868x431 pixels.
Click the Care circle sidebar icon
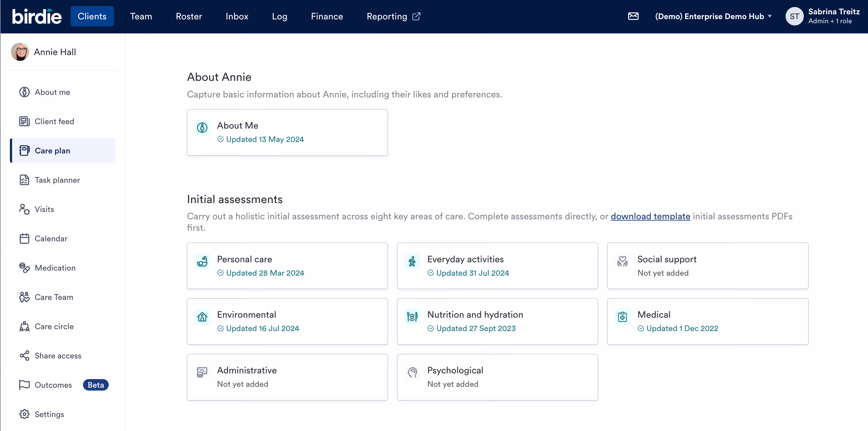[24, 327]
